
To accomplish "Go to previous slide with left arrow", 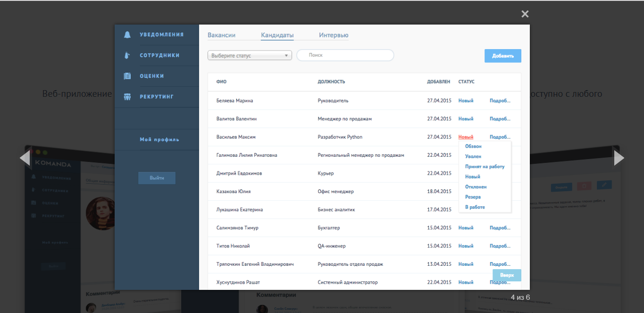I will click(25, 158).
